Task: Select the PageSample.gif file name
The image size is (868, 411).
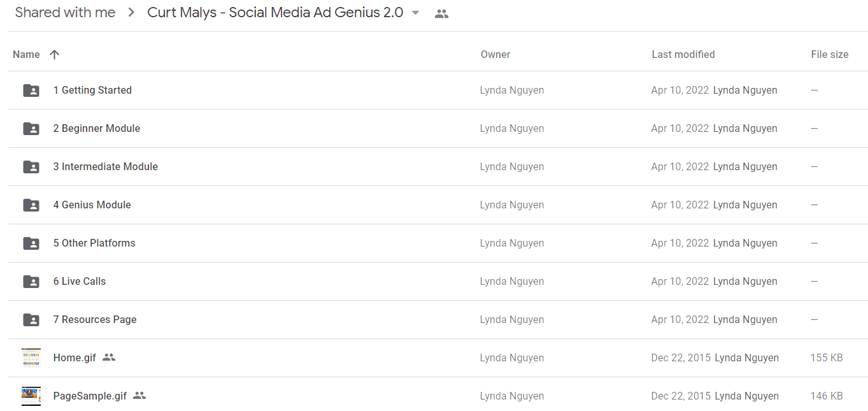Action: click(90, 396)
